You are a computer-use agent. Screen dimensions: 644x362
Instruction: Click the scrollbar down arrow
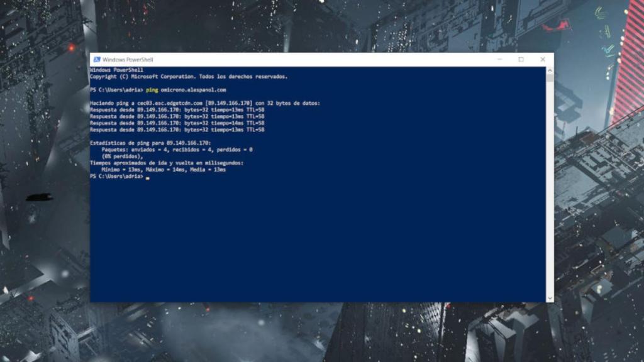pyautogui.click(x=548, y=299)
